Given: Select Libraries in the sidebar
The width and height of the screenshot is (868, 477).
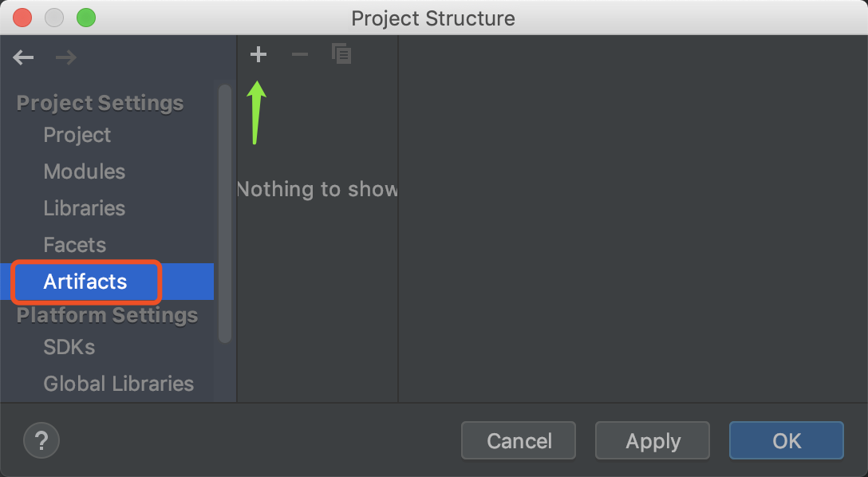Looking at the screenshot, I should click(x=85, y=208).
